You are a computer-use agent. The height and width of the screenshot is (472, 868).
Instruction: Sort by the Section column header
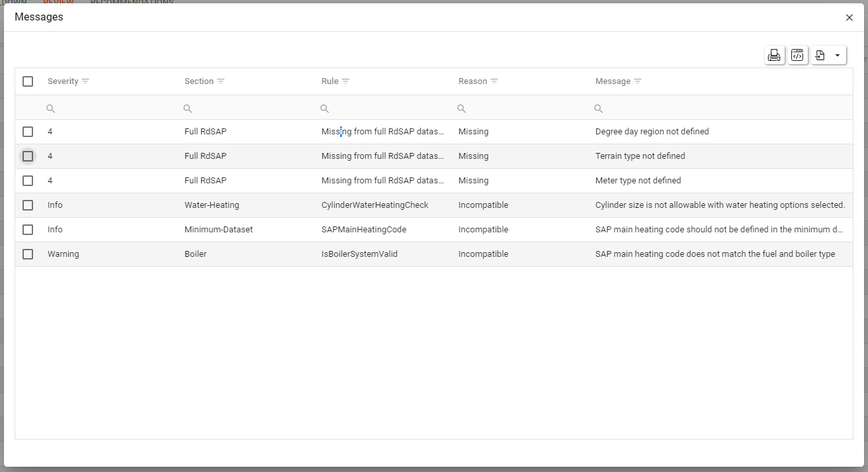(198, 81)
